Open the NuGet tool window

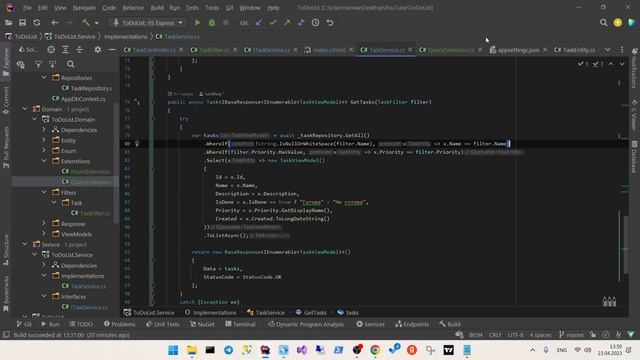(x=202, y=324)
